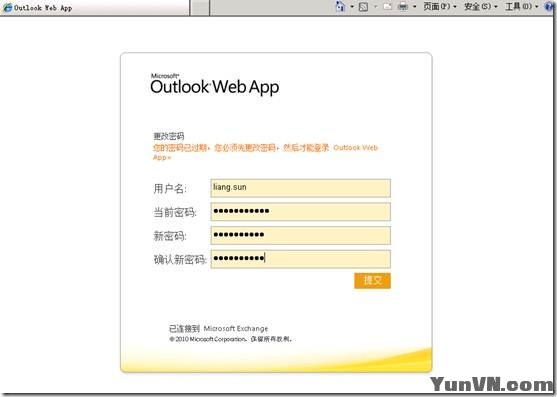
Task: Click the 用户名 label
Action: pos(170,189)
